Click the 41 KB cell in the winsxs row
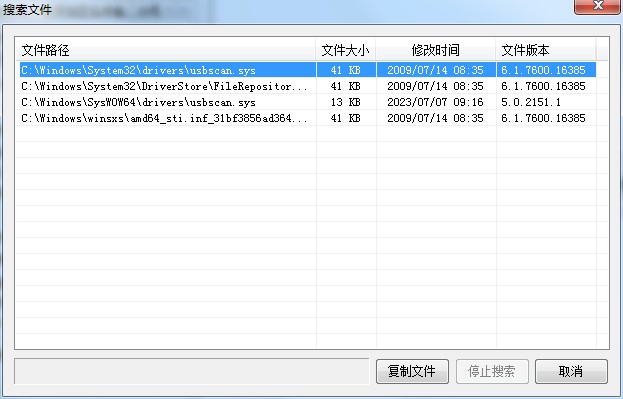623x399 pixels. coord(345,118)
